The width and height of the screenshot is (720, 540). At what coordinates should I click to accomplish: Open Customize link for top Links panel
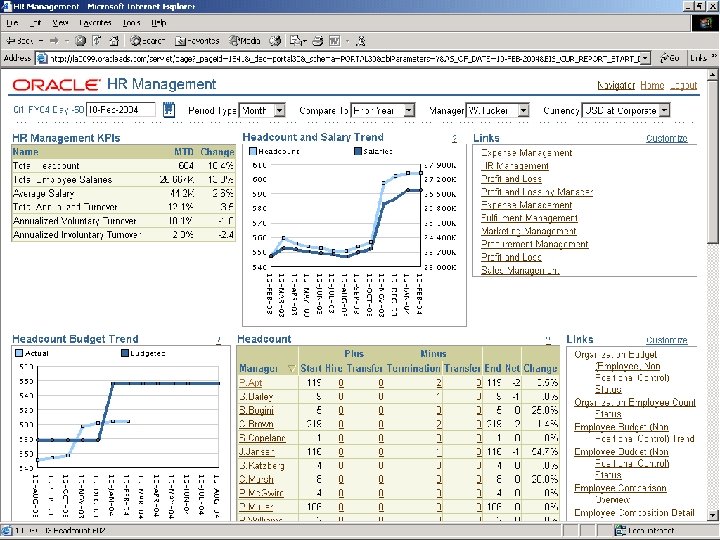tap(667, 138)
